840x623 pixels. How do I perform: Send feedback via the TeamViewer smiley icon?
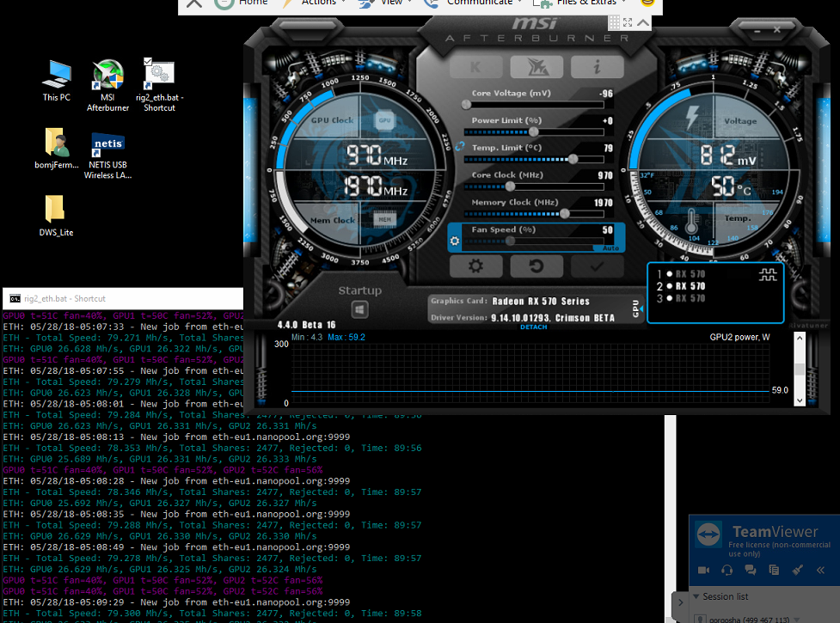pos(647,3)
